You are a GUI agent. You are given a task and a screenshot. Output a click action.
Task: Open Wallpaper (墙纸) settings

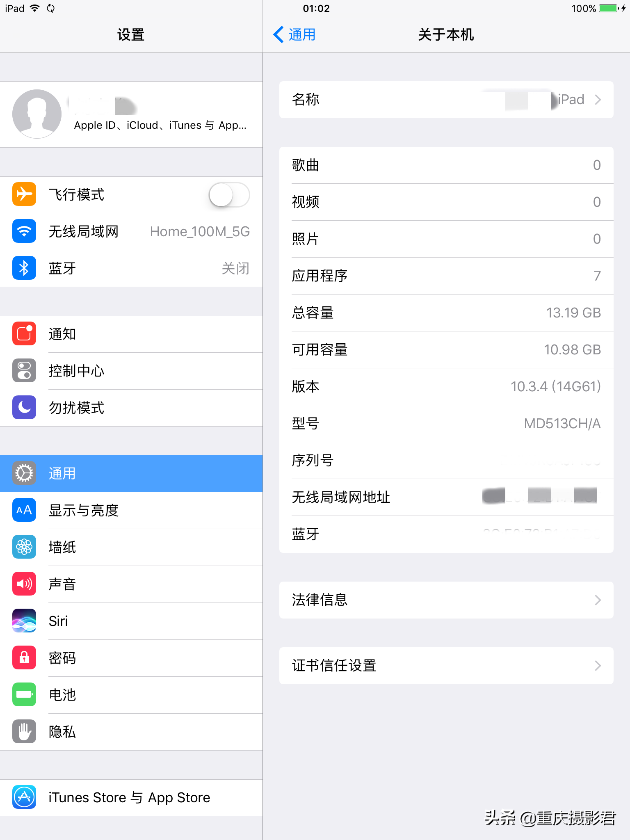click(131, 547)
